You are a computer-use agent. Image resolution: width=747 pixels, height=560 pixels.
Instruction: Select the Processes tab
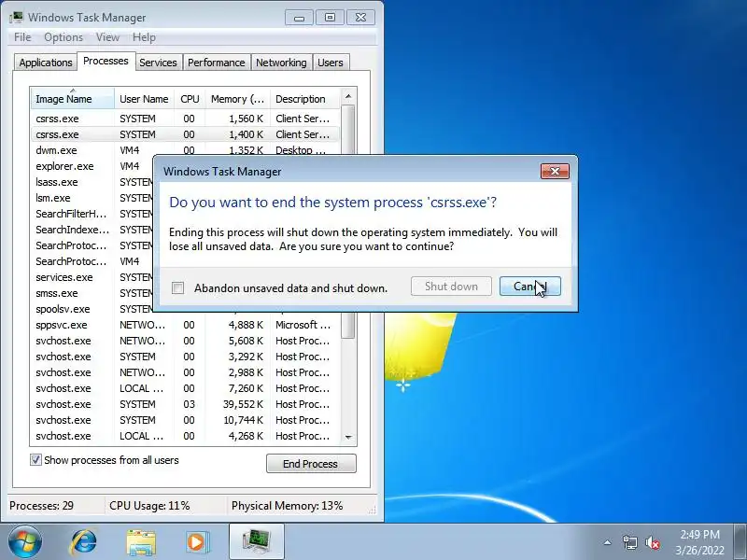[x=106, y=61]
